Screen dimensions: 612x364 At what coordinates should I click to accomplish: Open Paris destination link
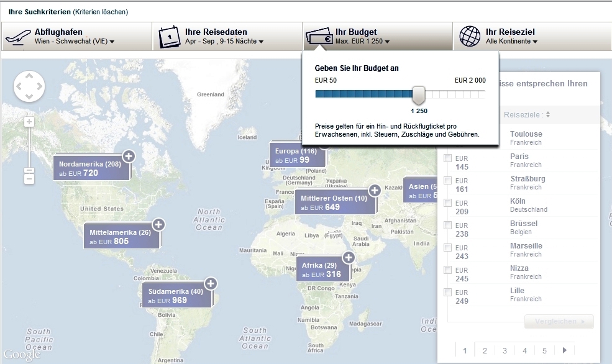(519, 157)
